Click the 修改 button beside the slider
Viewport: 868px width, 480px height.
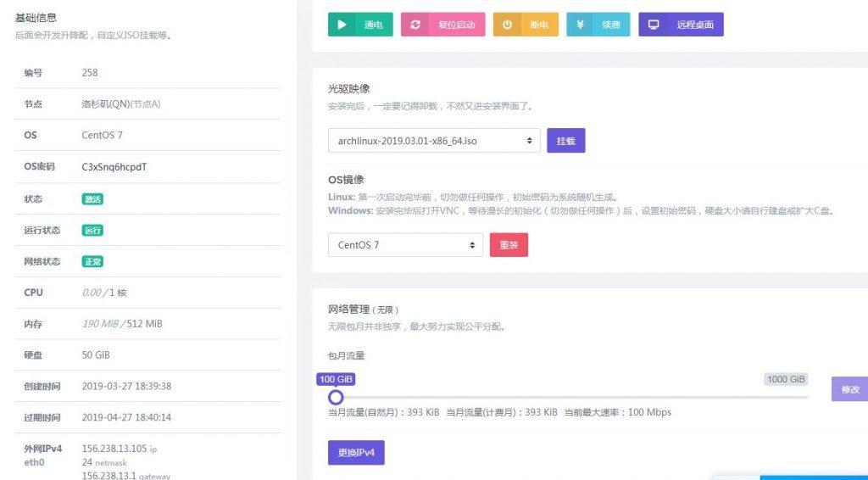tap(849, 389)
